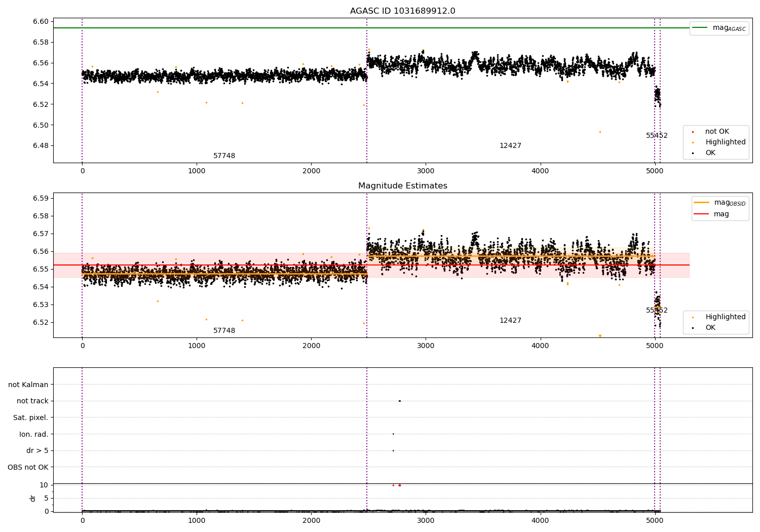Click the 'OBS not OK' axis label
The width and height of the screenshot is (760, 532).
[x=28, y=468]
